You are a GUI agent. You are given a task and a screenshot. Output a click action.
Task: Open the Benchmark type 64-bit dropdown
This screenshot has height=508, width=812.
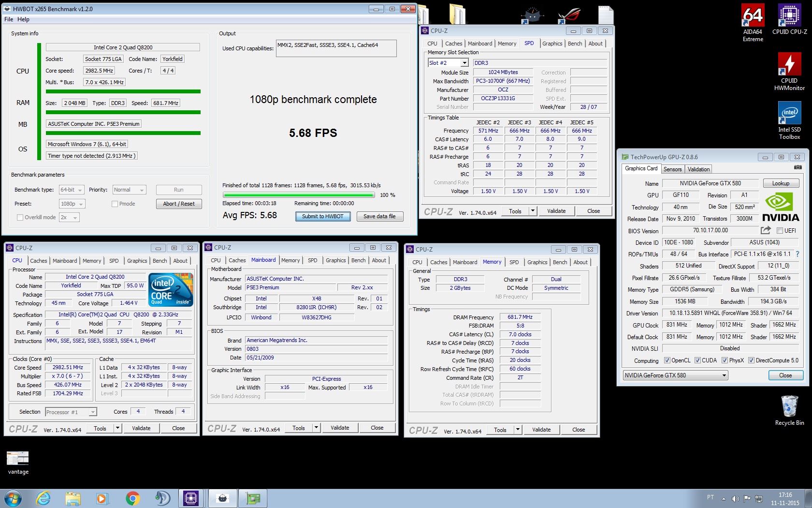[x=72, y=190]
